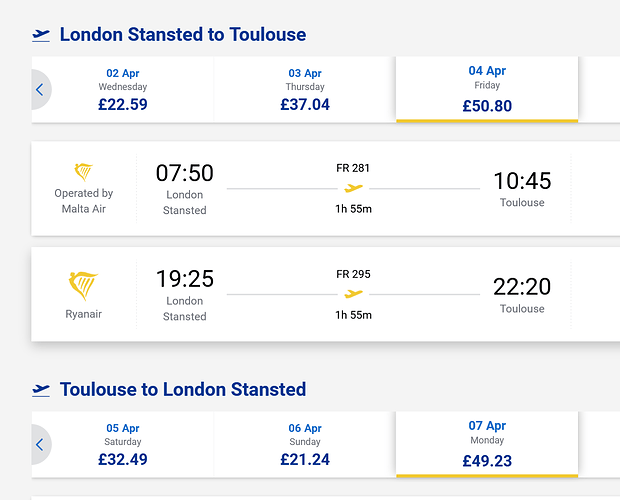This screenshot has width=620, height=500.
Task: Click the 22:20 Toulouse arrival time
Action: [522, 287]
